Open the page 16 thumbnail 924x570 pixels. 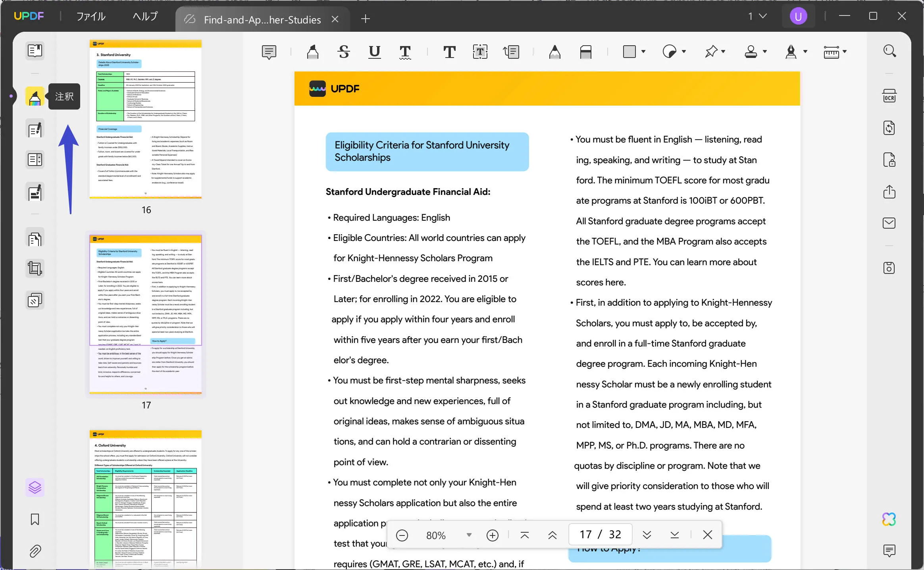(x=146, y=119)
